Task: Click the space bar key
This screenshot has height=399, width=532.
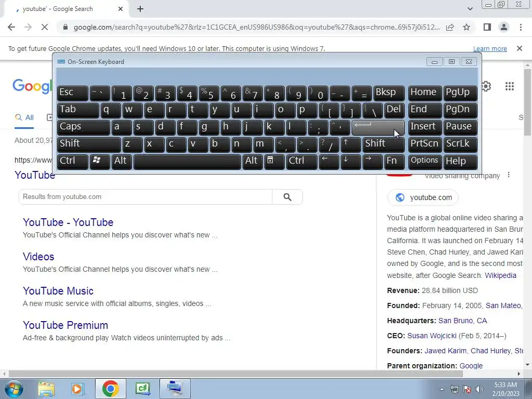Action: pyautogui.click(x=187, y=162)
